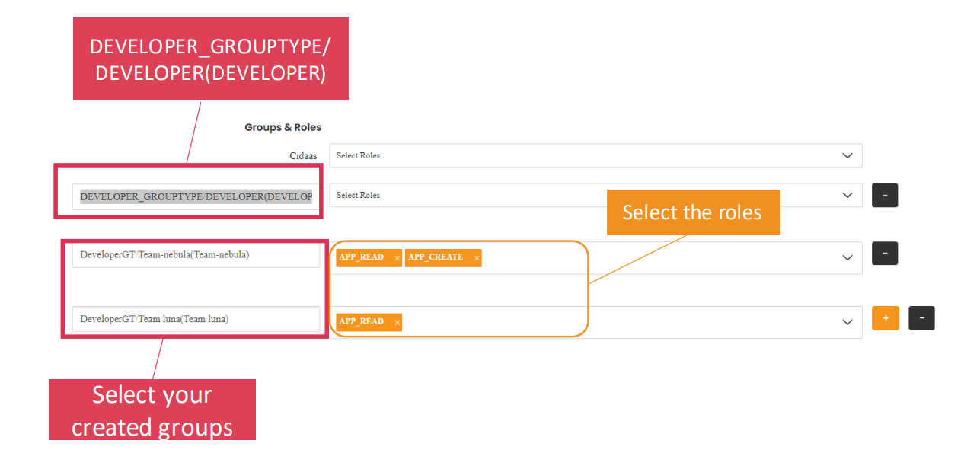Remove APP_READ tag from Team-nebula row
The width and height of the screenshot is (980, 469).
(397, 259)
